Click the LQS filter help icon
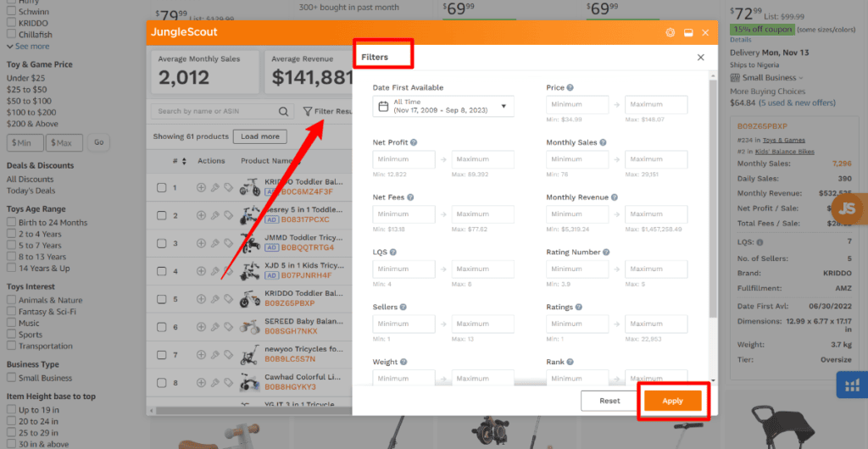 (x=393, y=252)
